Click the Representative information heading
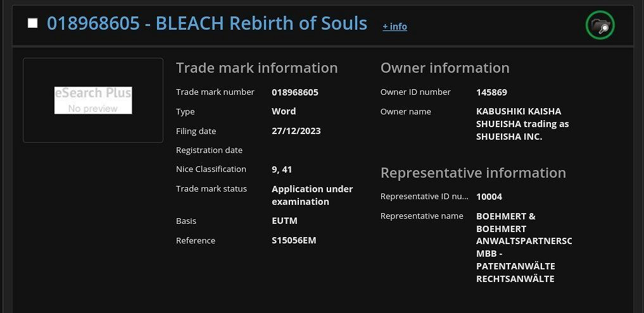This screenshot has width=644, height=313. coord(473,173)
